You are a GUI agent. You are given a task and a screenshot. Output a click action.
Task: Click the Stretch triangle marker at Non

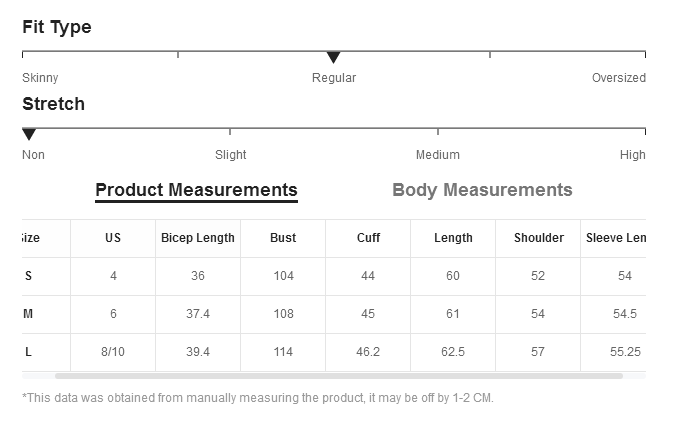click(29, 134)
